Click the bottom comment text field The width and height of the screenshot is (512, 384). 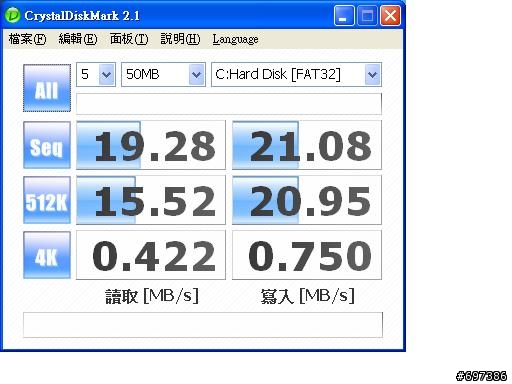pyautogui.click(x=203, y=325)
